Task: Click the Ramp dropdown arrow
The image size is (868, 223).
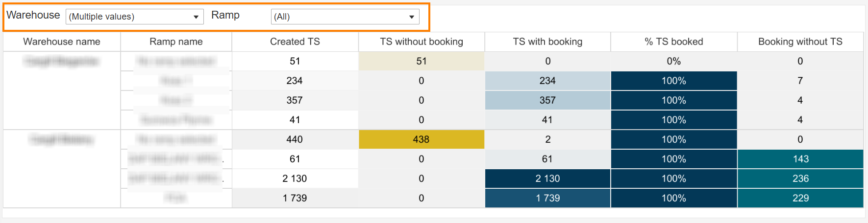Action: (412, 17)
